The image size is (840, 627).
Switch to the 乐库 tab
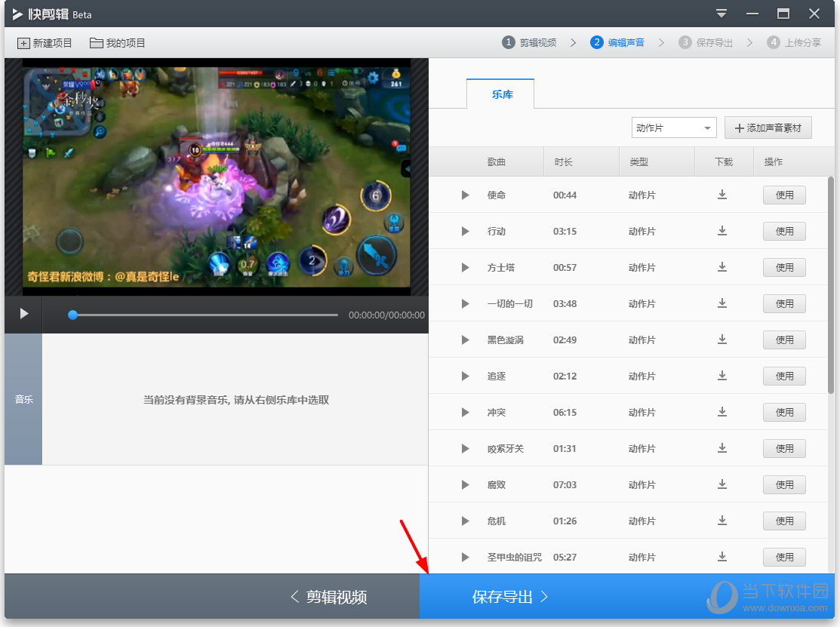(x=500, y=94)
